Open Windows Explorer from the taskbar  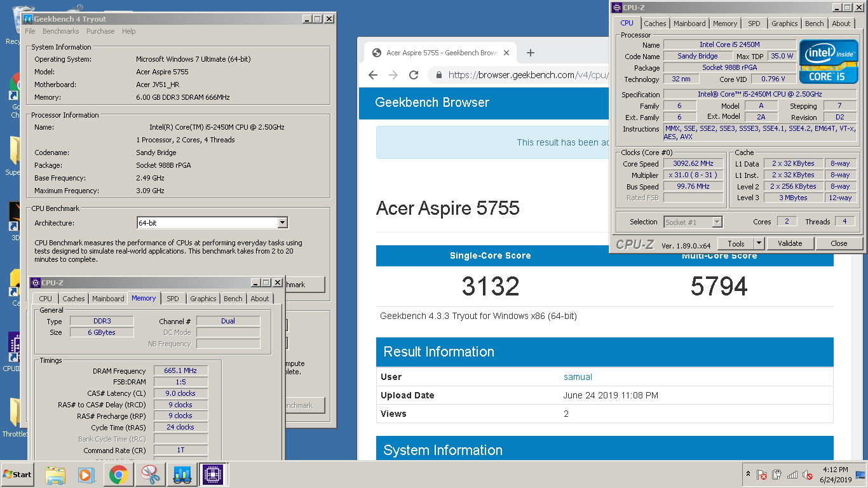pyautogui.click(x=55, y=475)
